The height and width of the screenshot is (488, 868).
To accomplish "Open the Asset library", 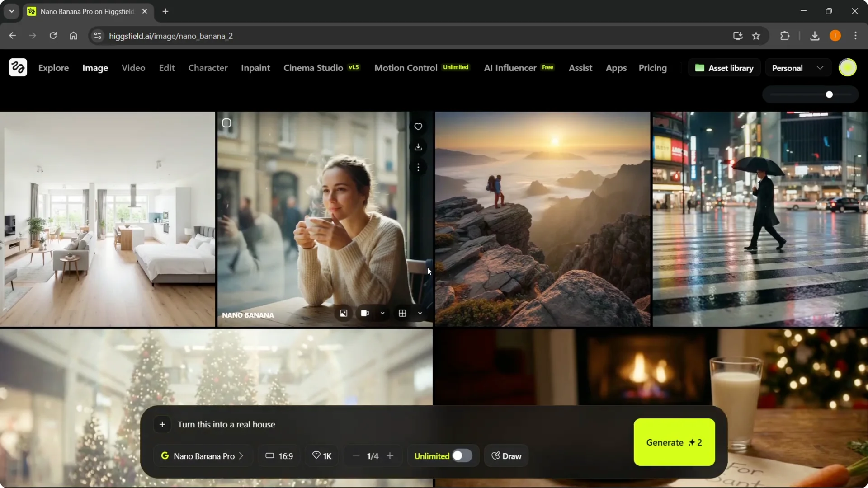I will tap(724, 68).
